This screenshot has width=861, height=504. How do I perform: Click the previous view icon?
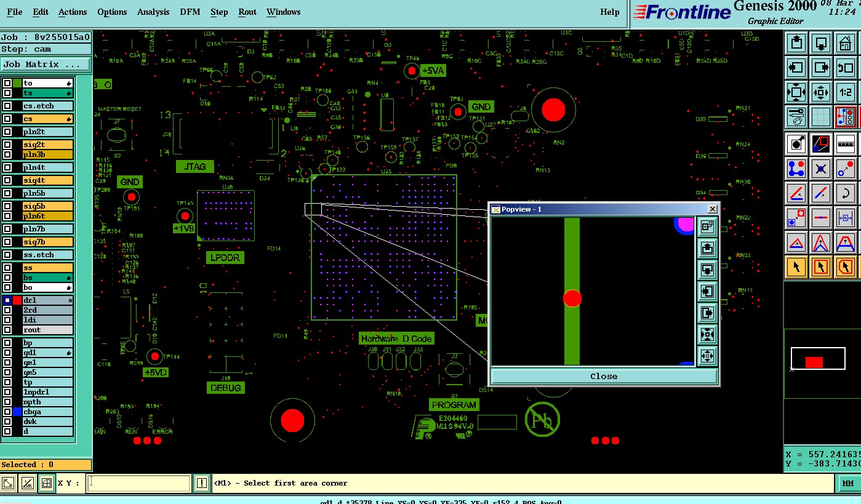[x=846, y=68]
